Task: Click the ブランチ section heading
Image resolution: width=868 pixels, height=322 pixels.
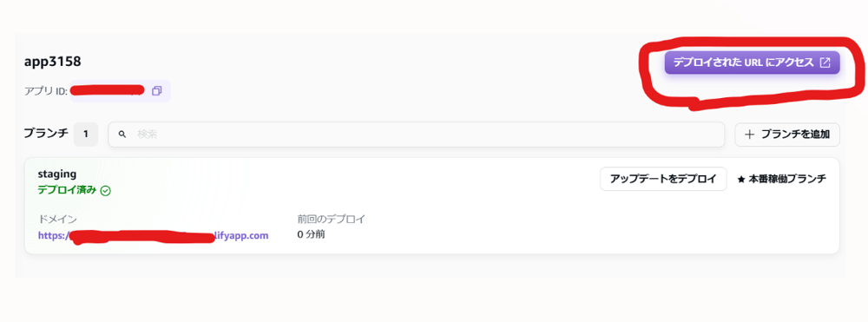Action: (x=46, y=134)
